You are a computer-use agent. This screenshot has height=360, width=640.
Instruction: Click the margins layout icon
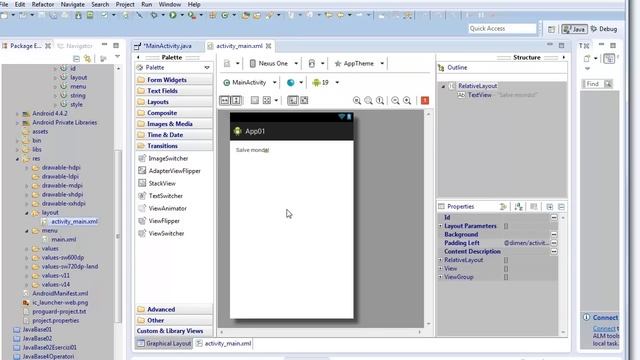coord(255,100)
